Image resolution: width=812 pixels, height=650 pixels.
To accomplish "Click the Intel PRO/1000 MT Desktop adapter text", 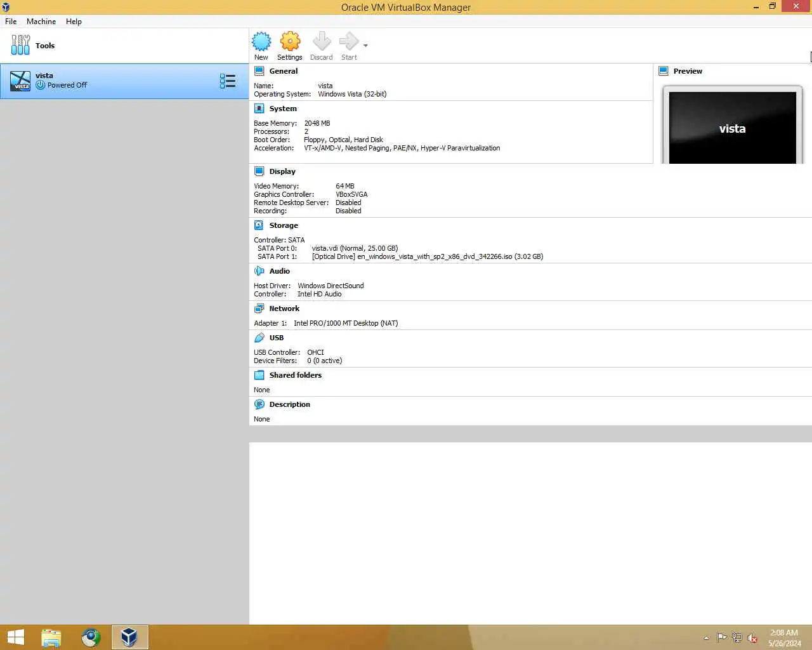I will [x=346, y=323].
